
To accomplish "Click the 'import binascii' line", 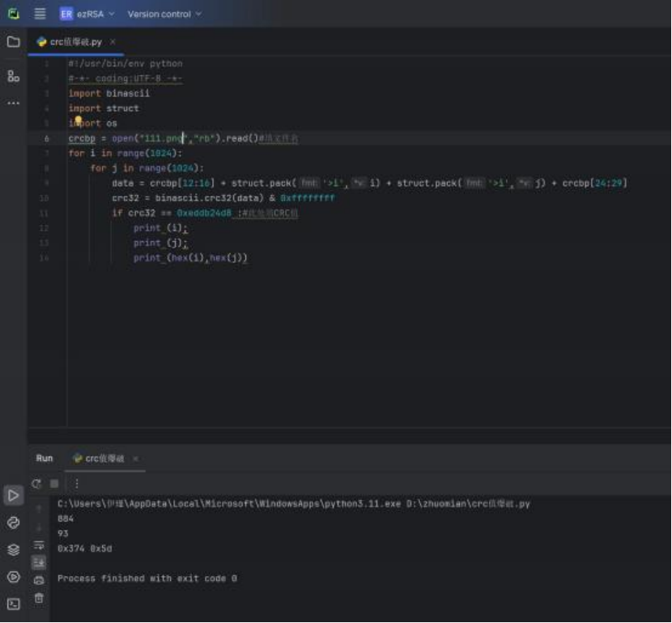I will coord(109,93).
